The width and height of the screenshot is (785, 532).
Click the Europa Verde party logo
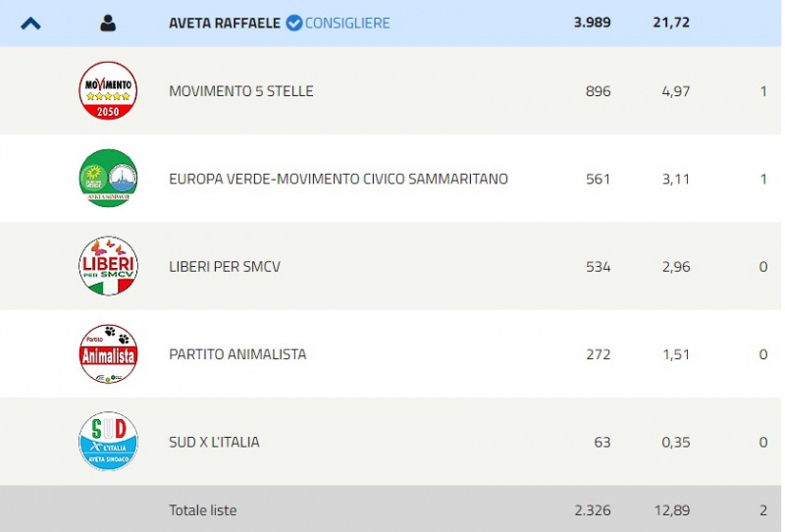108,179
